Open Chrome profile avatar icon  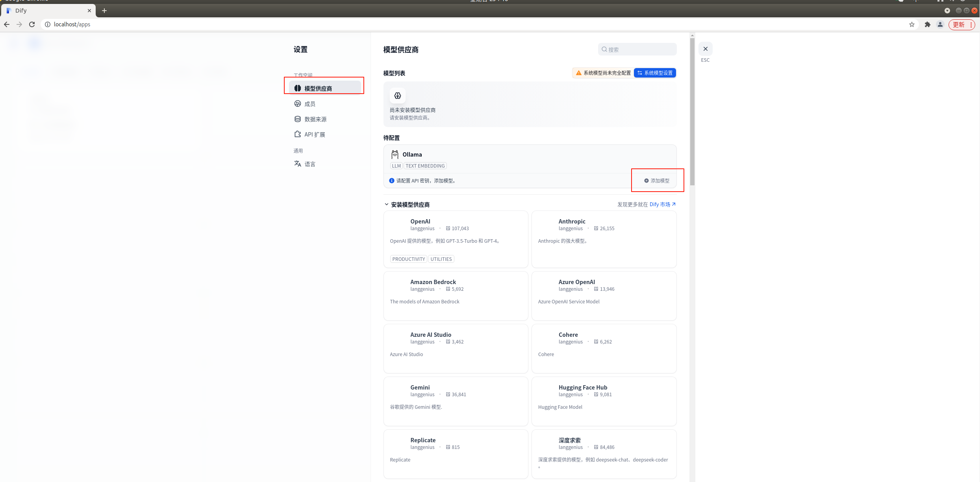pos(940,24)
